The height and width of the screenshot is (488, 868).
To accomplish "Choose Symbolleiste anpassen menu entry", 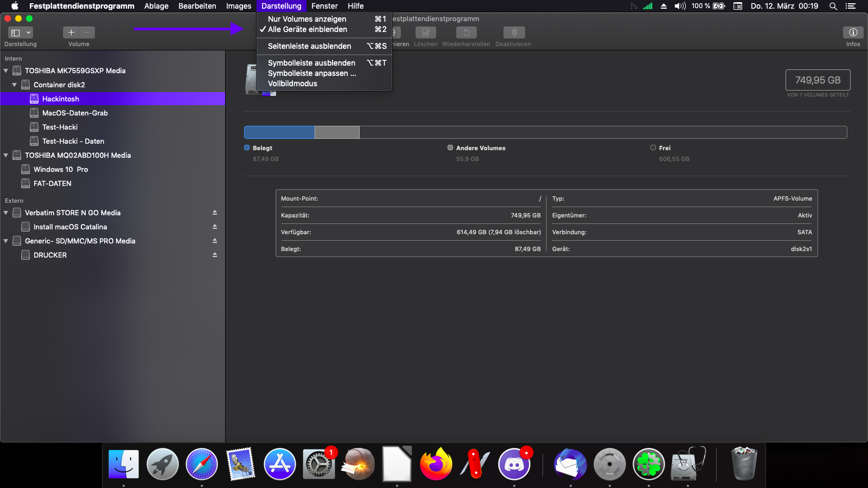I will click(x=312, y=73).
